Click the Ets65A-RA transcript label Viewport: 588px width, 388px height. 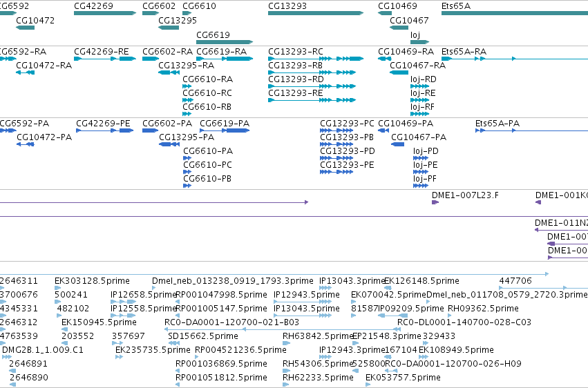tap(464, 51)
